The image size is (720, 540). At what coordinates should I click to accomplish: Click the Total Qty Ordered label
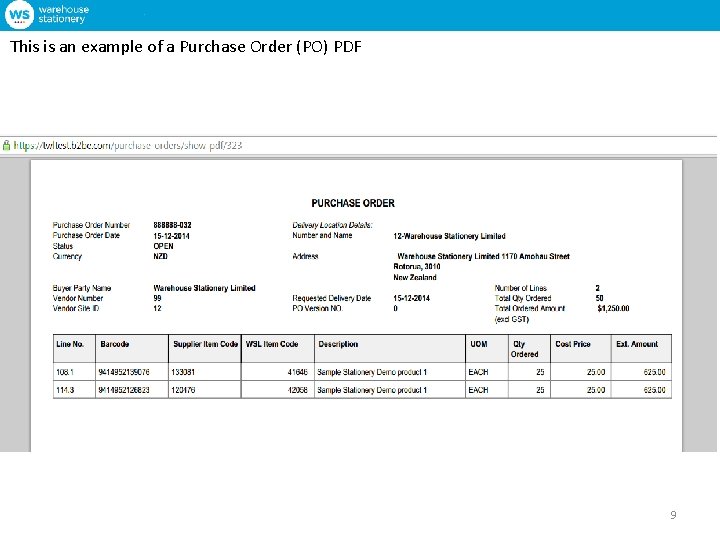tap(523, 298)
